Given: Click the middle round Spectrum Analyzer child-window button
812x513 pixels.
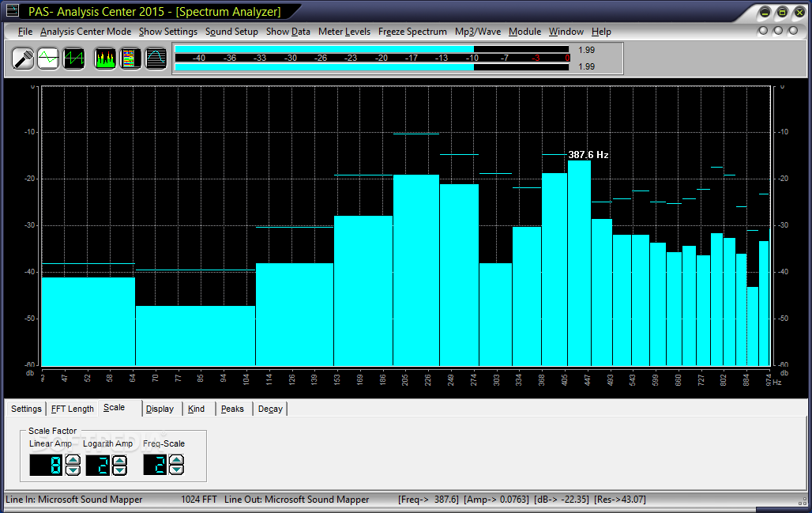Looking at the screenshot, I should [x=778, y=31].
